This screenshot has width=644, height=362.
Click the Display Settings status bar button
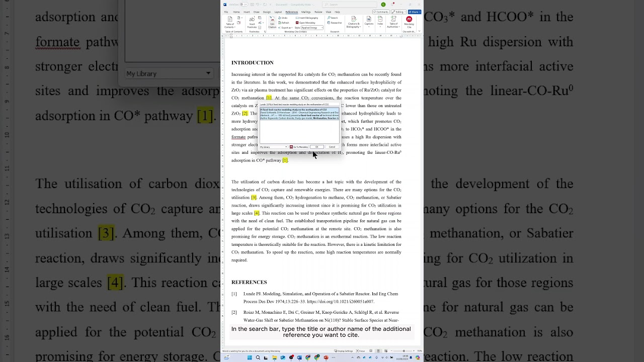(344, 351)
